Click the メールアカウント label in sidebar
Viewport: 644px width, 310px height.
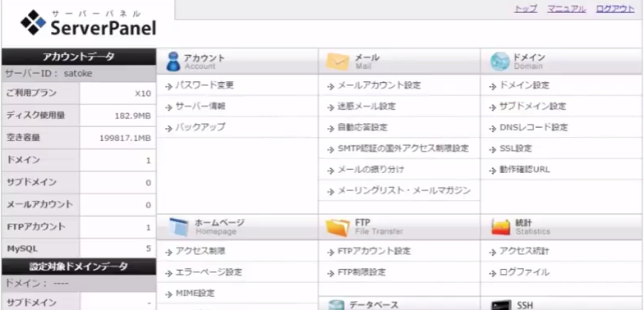tap(39, 204)
